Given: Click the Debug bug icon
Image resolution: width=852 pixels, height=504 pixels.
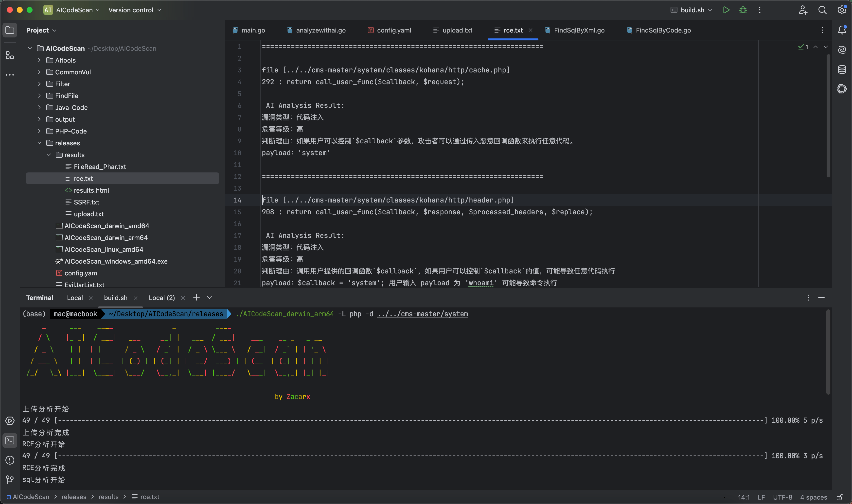Looking at the screenshot, I should pyautogui.click(x=743, y=10).
